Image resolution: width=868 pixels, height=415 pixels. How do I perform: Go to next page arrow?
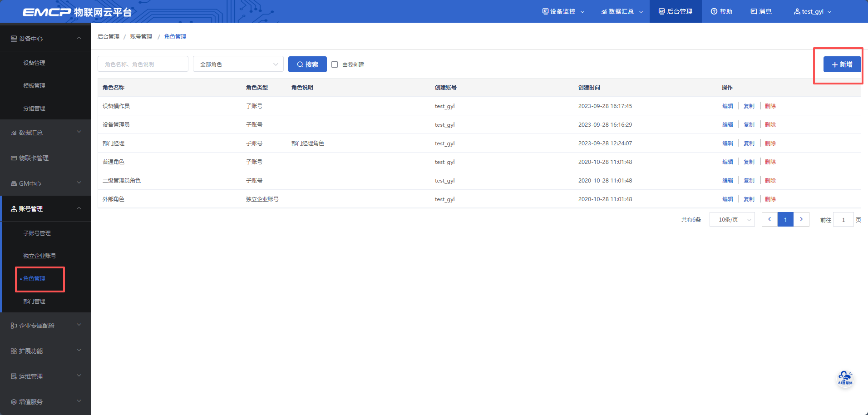click(801, 219)
